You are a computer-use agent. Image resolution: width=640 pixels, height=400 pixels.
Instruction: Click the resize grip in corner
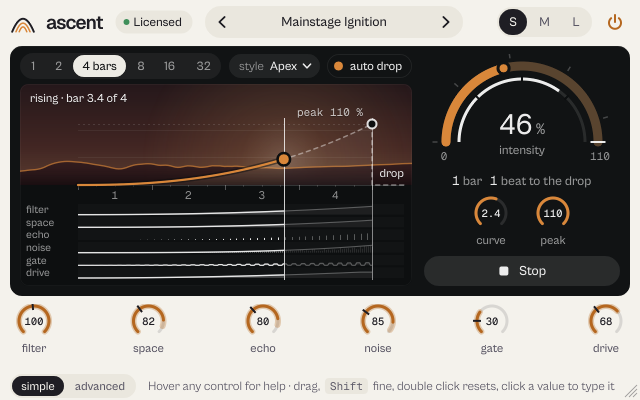[631, 391]
